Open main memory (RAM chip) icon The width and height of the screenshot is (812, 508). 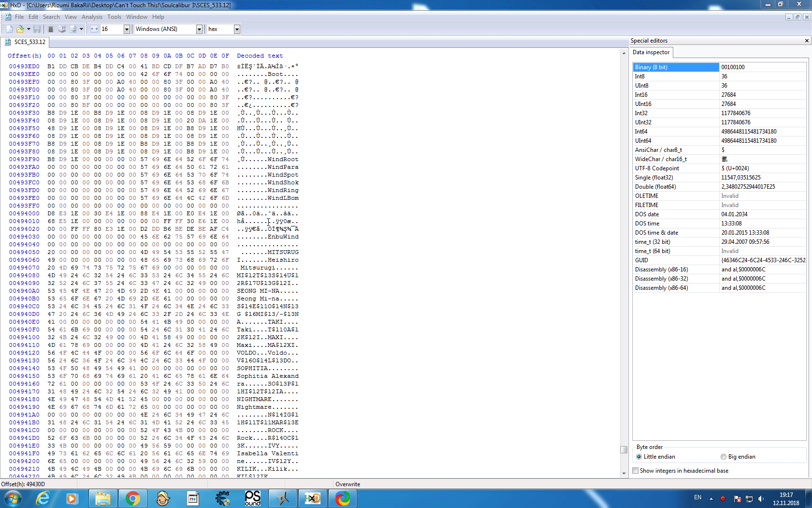(50, 29)
